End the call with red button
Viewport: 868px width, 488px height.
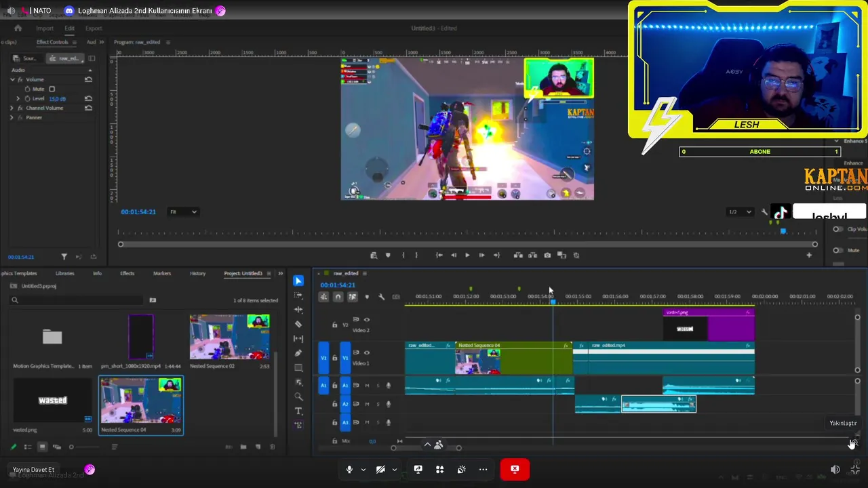515,469
